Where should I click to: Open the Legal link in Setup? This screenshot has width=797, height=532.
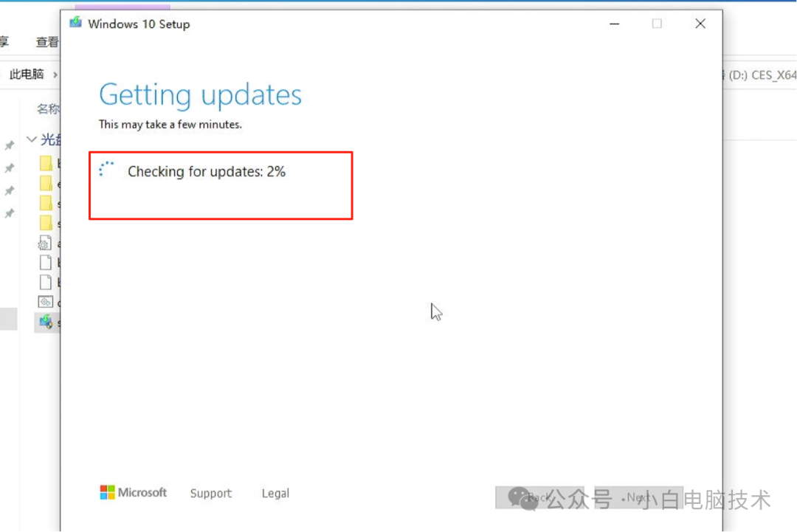click(275, 493)
